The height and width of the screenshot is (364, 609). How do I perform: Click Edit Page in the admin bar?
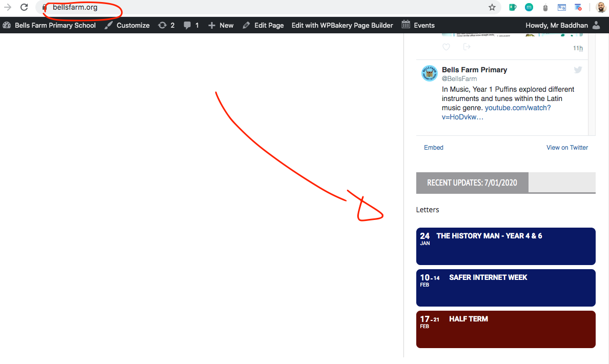pyautogui.click(x=263, y=25)
